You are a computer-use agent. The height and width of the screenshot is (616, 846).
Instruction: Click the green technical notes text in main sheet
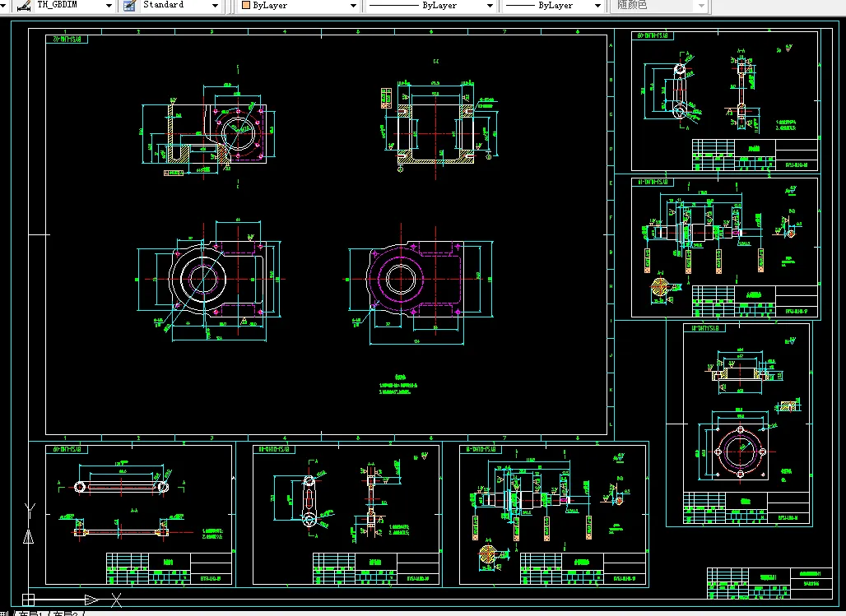pyautogui.click(x=398, y=385)
